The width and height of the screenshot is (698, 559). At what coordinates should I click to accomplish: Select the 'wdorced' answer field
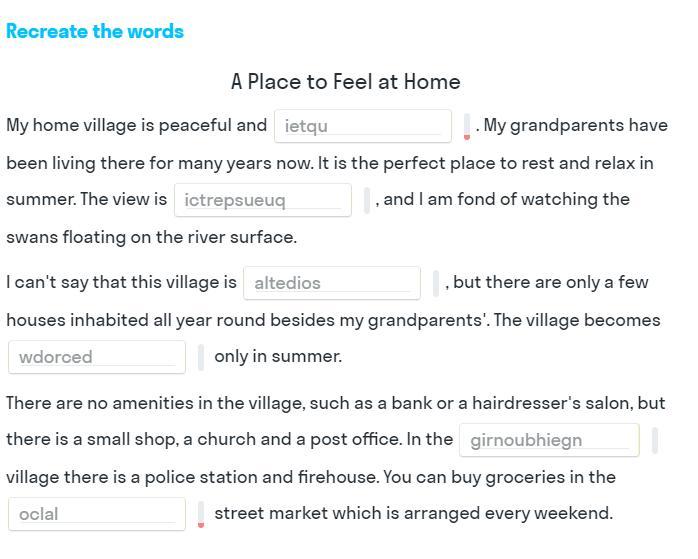pyautogui.click(x=96, y=357)
